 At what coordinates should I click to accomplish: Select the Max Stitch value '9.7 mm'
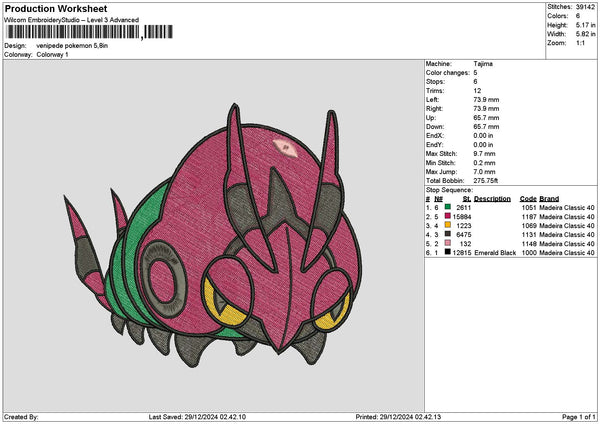click(x=484, y=154)
